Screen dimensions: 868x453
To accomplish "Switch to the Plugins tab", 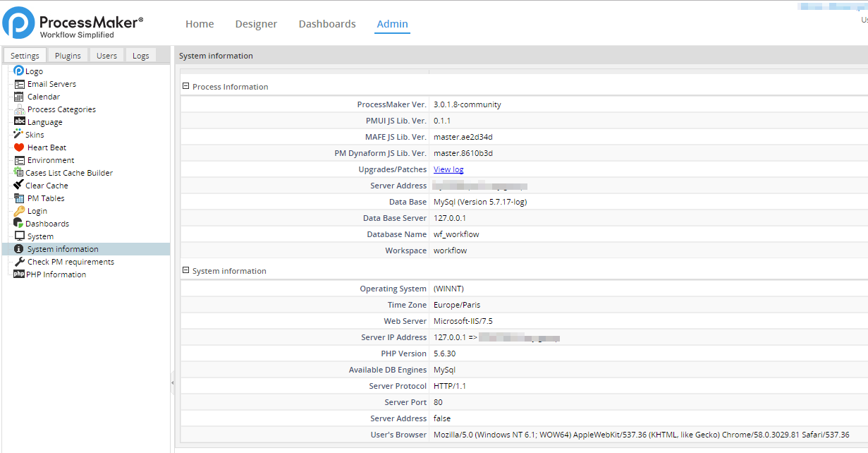I will [x=68, y=56].
